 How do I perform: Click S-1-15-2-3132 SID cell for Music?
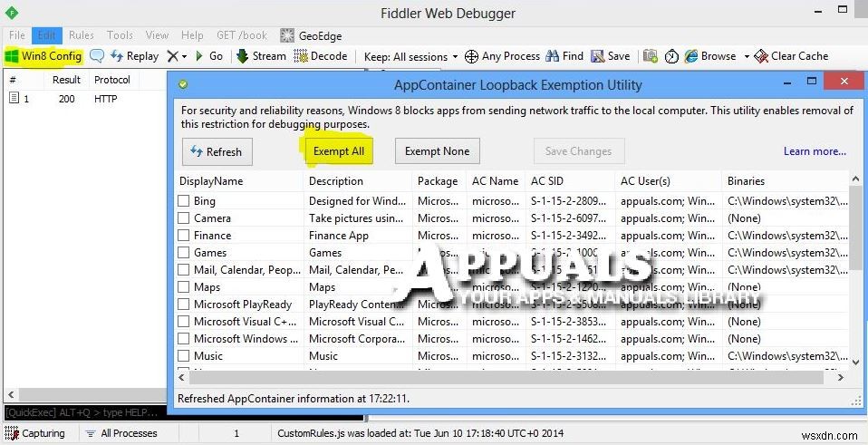568,355
